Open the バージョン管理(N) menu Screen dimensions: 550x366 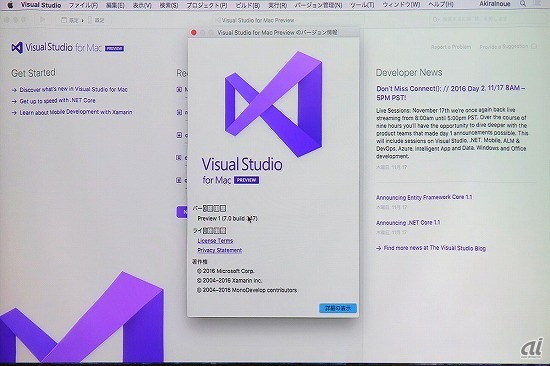[318, 5]
